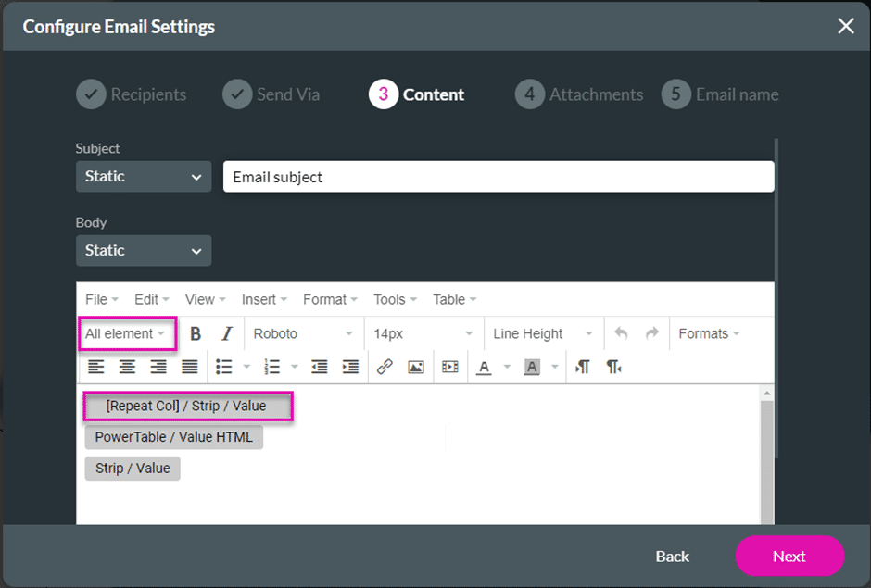Insert an image into body
Screen dimensions: 871x588
pos(416,368)
